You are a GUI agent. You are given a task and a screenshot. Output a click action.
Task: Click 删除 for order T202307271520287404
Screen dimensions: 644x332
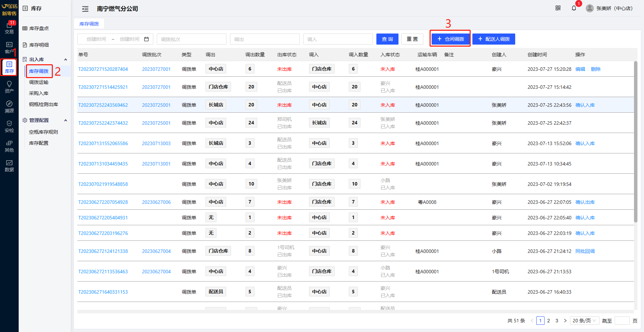pos(596,69)
